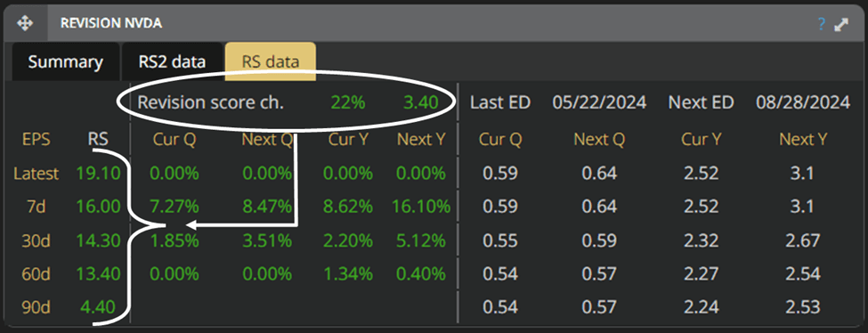868x333 pixels.
Task: Click the 60d RS value 13.40
Action: tap(97, 273)
